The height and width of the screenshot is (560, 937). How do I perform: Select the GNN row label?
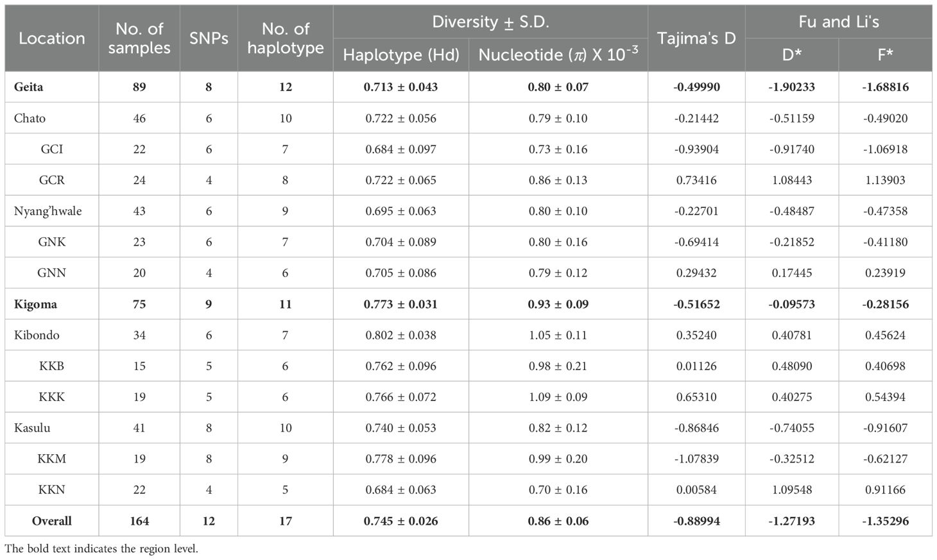point(52,273)
